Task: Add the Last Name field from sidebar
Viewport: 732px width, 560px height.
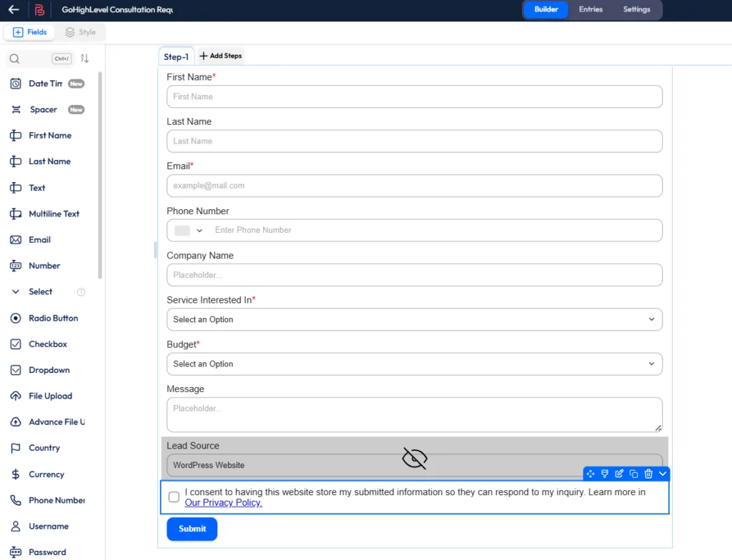Action: (41, 161)
